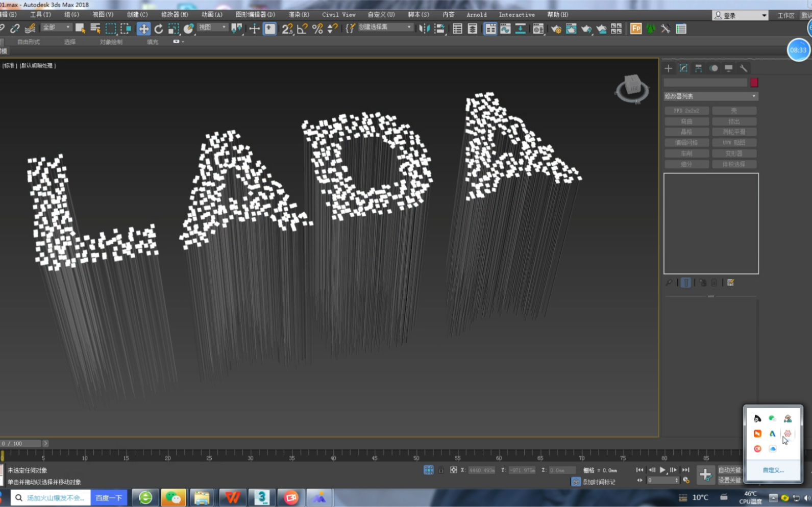Toggle Window/Crossing selection mode
Screen dimensions: 812x507
pos(126,29)
